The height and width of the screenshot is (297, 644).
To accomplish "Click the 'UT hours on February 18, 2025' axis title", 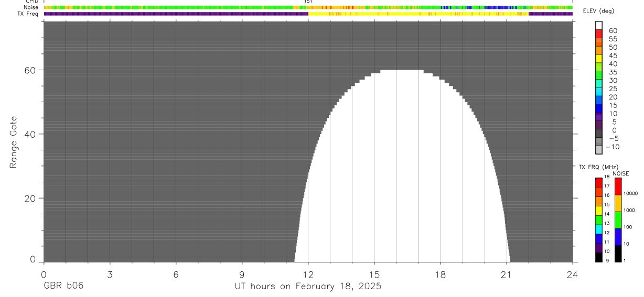I will pos(308,287).
